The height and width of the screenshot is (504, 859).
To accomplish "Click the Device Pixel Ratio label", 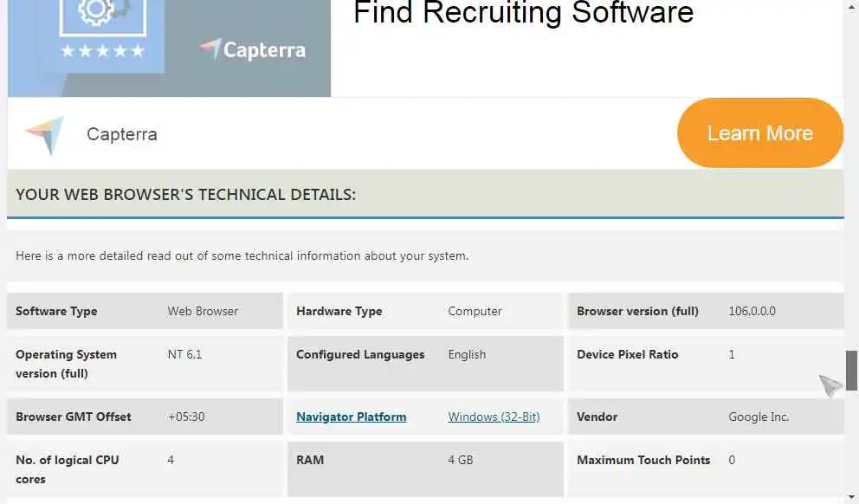I will point(627,354).
